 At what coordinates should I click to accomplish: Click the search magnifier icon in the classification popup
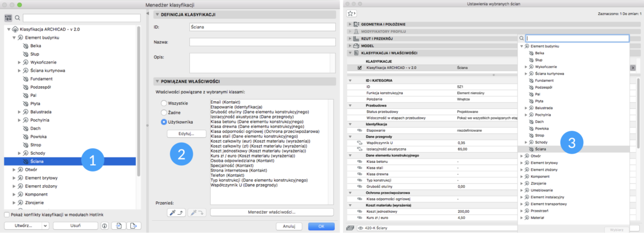pos(523,39)
